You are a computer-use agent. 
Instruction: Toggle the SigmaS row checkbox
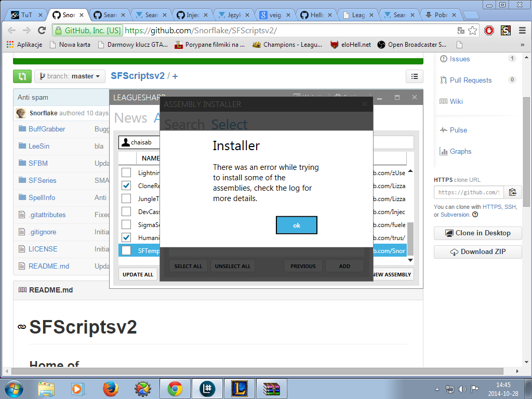point(126,224)
